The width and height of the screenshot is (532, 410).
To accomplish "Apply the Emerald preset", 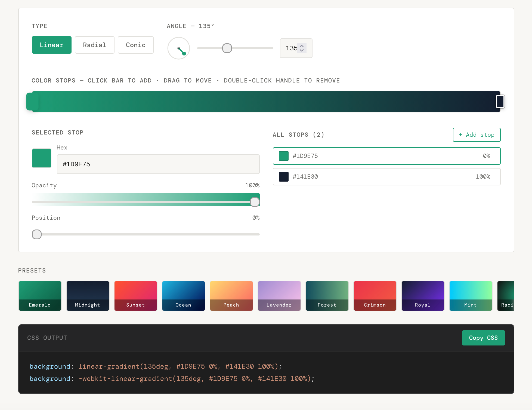I will click(40, 296).
